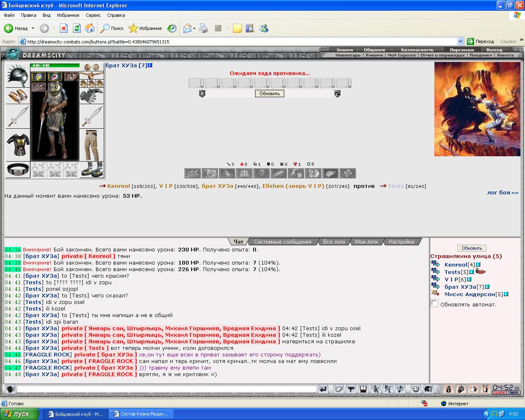Image resolution: width=525 pixels, height=420 pixels.
Task: Toggle the CLOCK mode under the timer
Action: [x=499, y=393]
